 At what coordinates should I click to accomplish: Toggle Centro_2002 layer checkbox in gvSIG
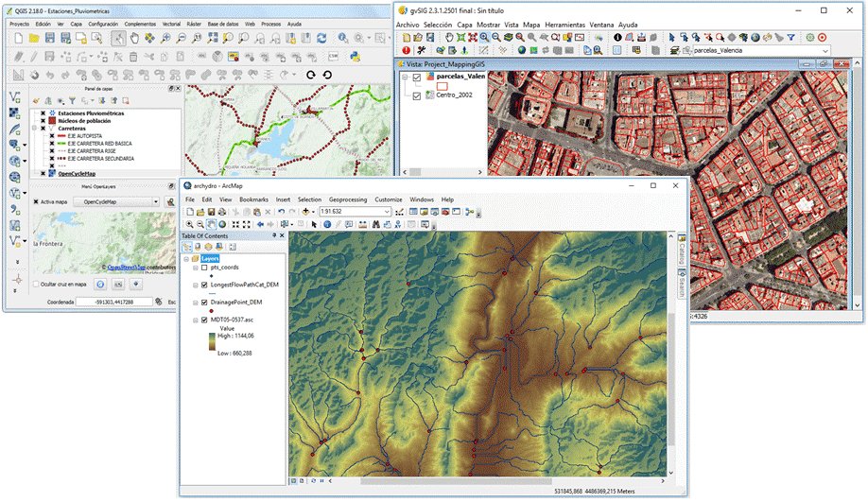point(417,95)
